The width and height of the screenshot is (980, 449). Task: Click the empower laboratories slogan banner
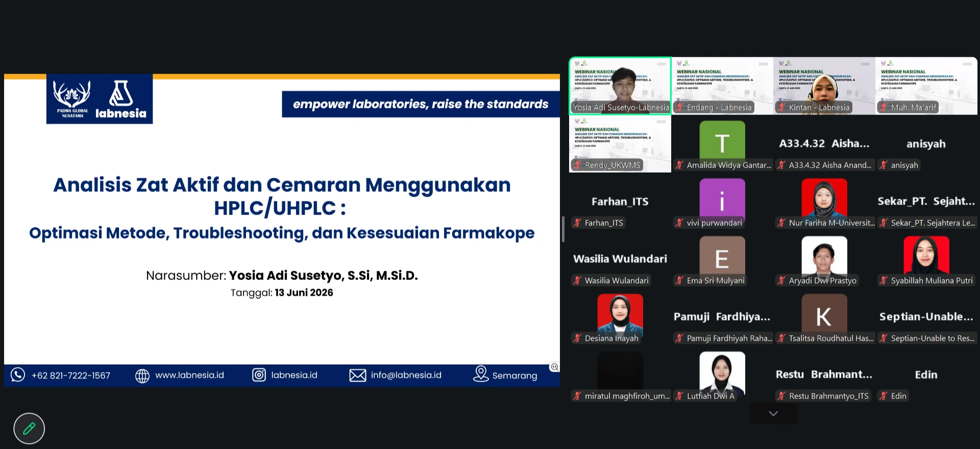click(421, 104)
